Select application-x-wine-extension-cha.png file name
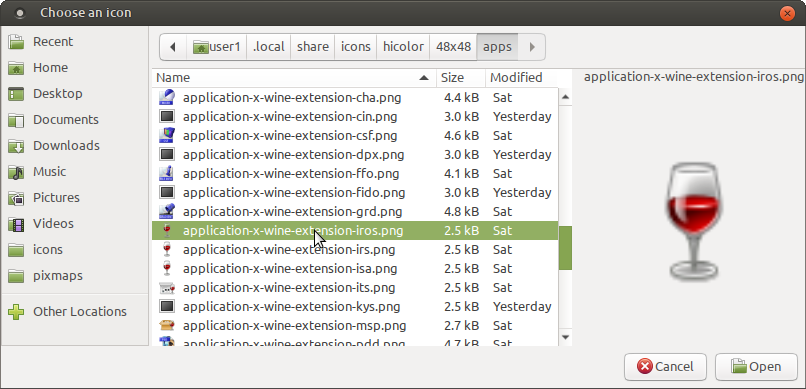The image size is (806, 389). [292, 97]
